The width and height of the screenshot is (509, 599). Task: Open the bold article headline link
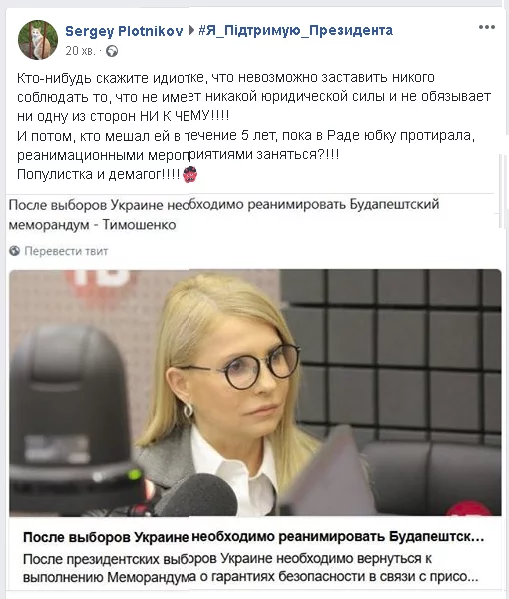tap(254, 537)
